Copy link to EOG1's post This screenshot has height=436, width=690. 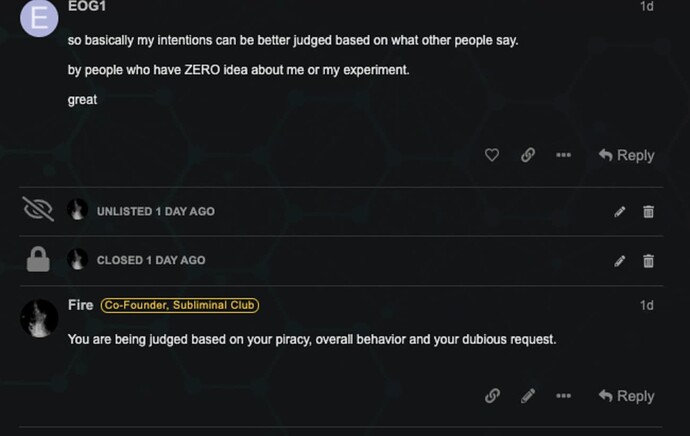[x=527, y=155]
